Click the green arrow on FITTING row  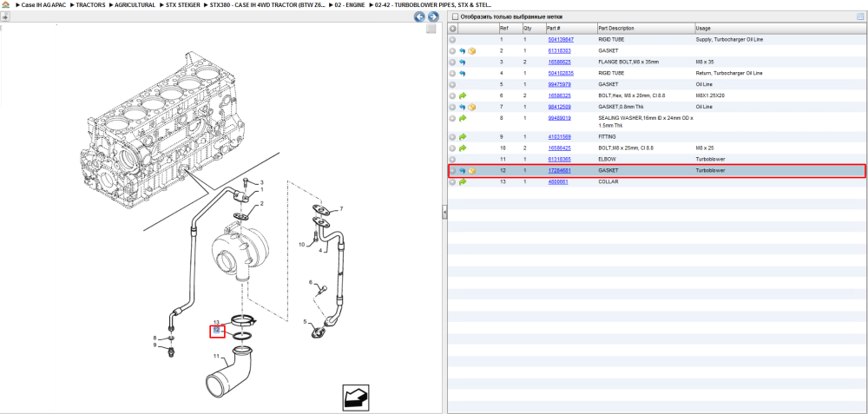[x=463, y=137]
